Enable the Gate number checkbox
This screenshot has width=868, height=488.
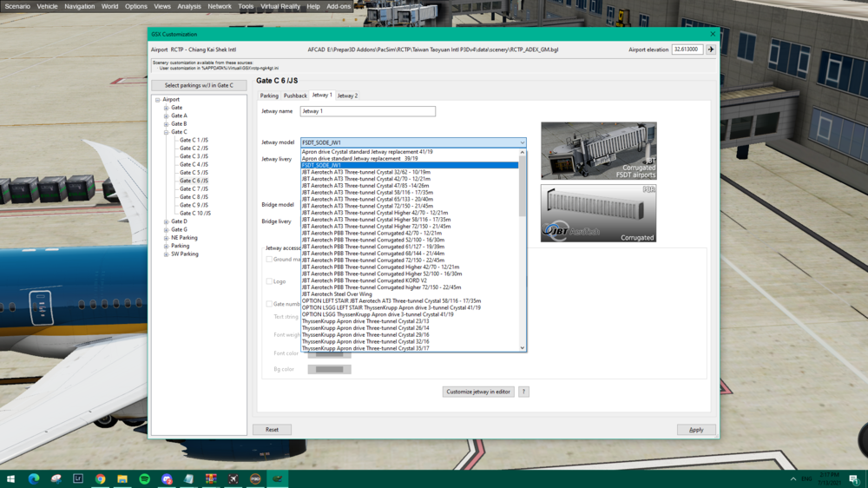point(269,304)
